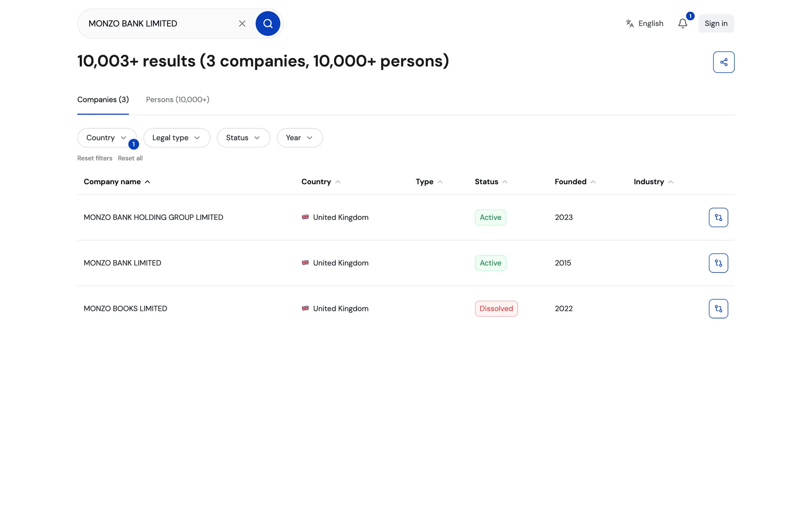Share results using the share icon button
This screenshot has height=509, width=812.
(x=724, y=62)
